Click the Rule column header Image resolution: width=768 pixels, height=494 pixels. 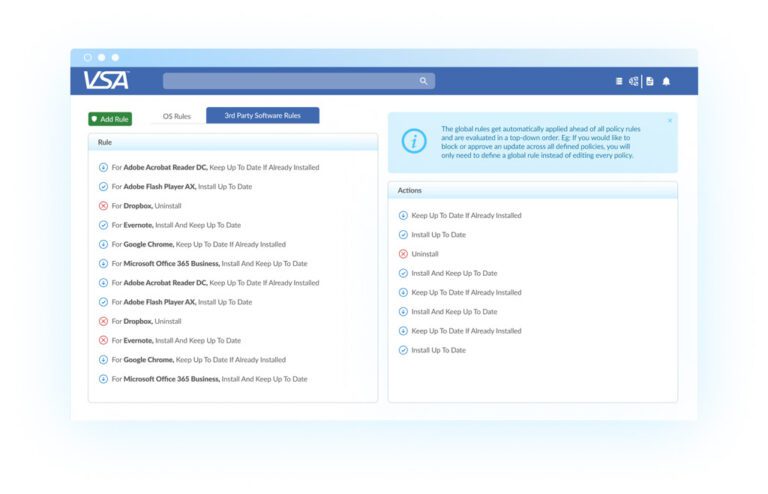(x=105, y=143)
